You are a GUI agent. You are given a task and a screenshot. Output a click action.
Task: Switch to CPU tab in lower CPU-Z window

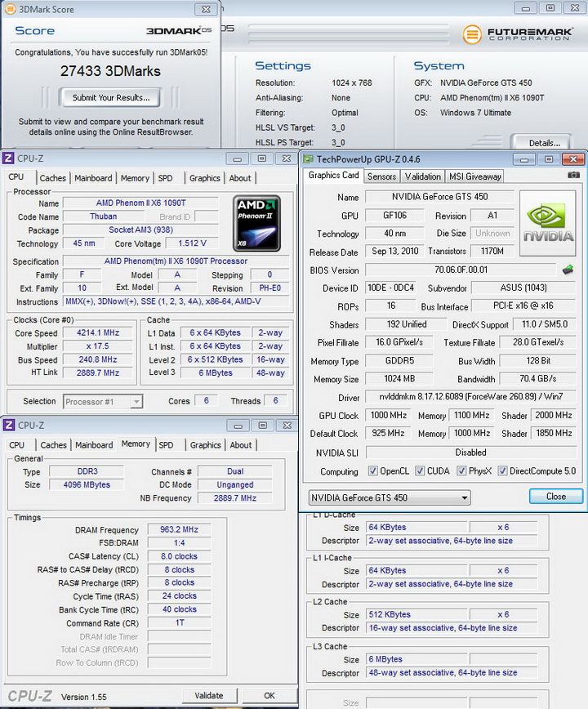pos(16,445)
